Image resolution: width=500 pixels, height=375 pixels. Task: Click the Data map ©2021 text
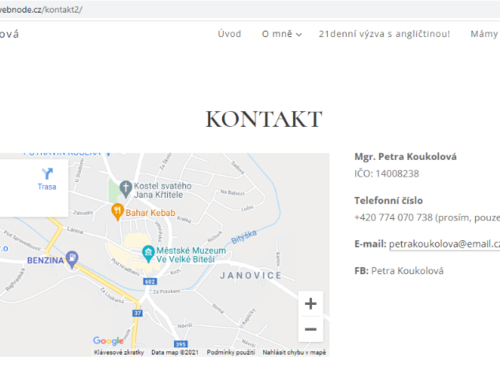click(x=175, y=352)
